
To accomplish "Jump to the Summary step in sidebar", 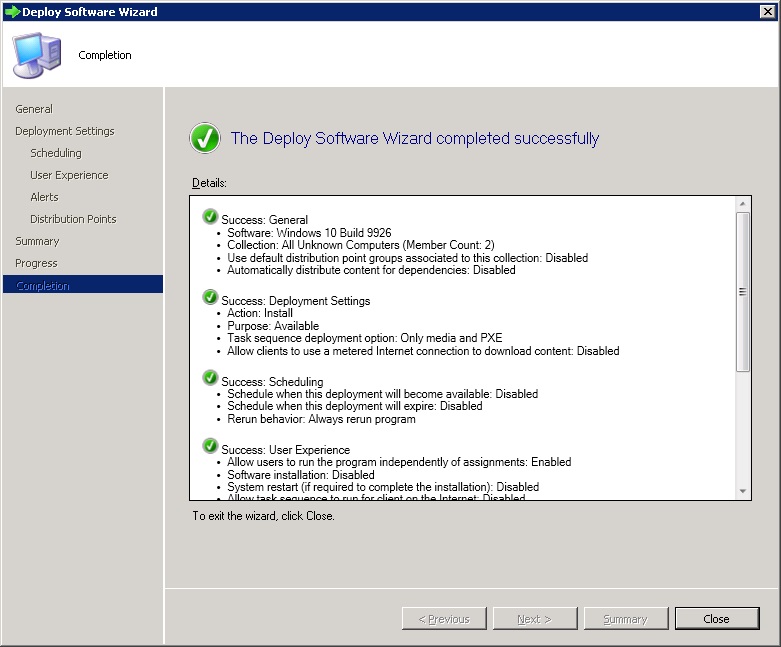I will [x=37, y=241].
